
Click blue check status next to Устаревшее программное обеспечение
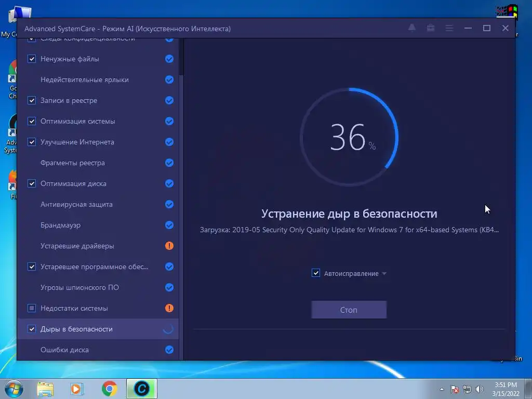coord(169,267)
